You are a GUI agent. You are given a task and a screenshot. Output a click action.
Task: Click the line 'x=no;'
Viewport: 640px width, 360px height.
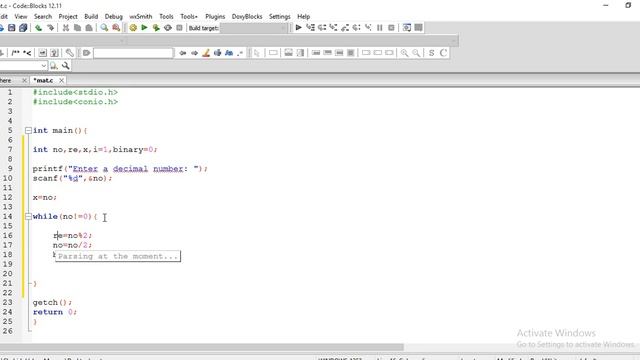pos(44,197)
